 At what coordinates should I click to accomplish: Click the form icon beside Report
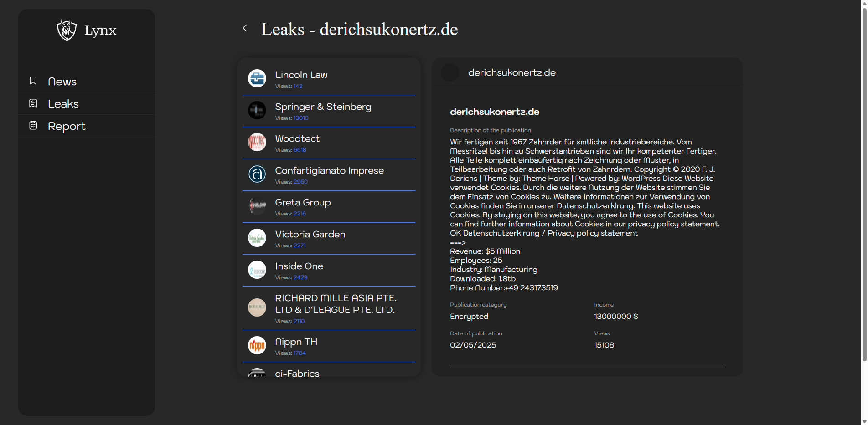click(33, 126)
